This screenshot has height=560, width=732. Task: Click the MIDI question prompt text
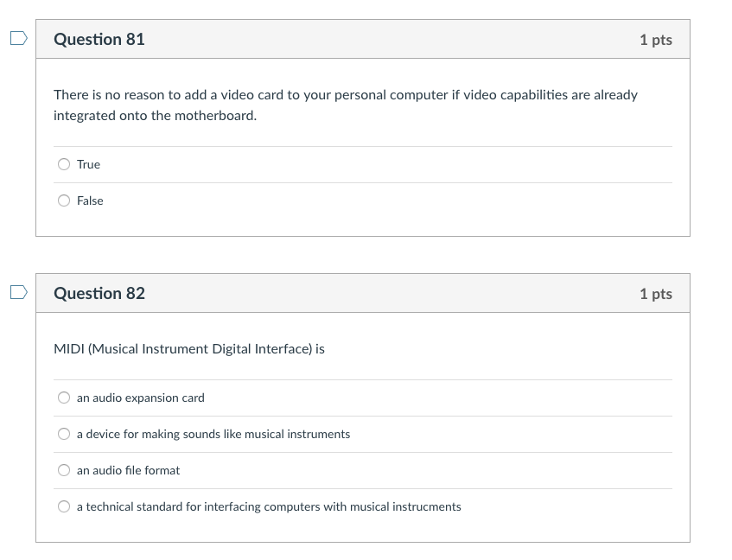[x=189, y=349]
